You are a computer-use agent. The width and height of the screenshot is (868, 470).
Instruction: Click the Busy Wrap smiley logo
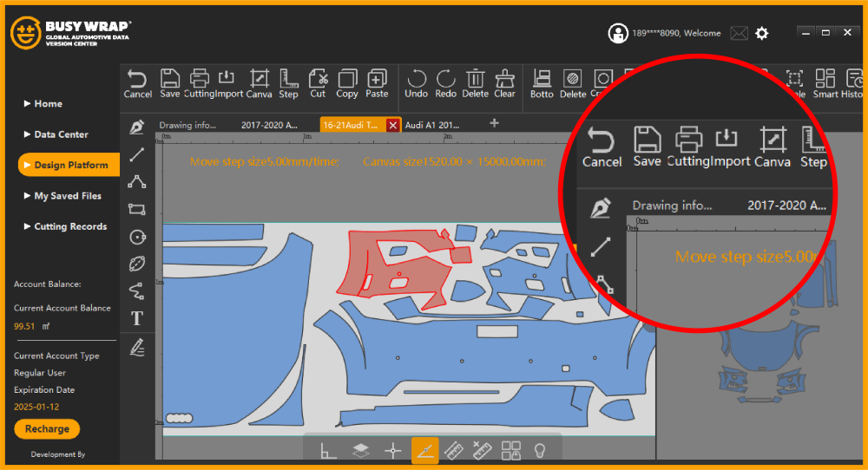point(25,33)
